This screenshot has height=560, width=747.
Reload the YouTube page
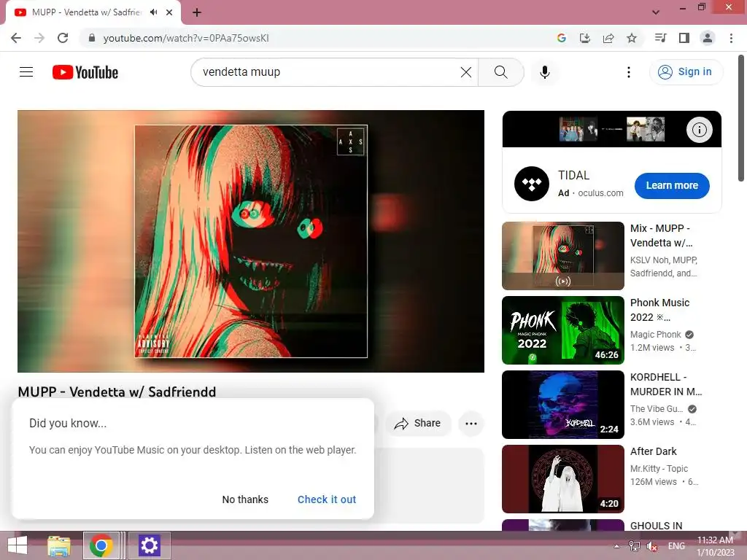click(63, 38)
